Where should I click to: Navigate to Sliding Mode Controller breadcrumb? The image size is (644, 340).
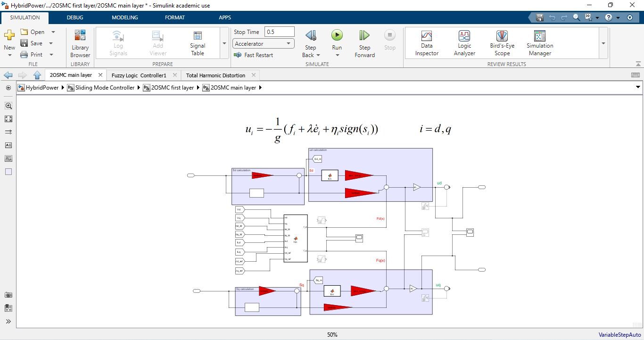[105, 88]
